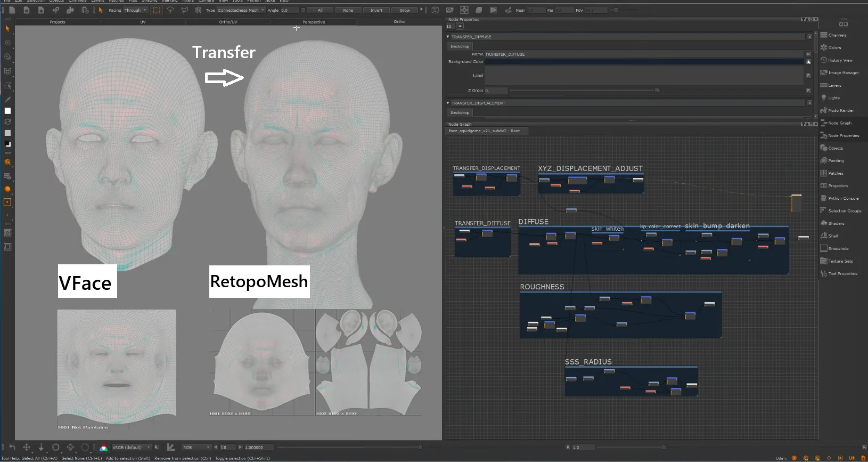Open the Facing Through dropdown
Image resolution: width=868 pixels, height=462 pixels.
coord(135,10)
